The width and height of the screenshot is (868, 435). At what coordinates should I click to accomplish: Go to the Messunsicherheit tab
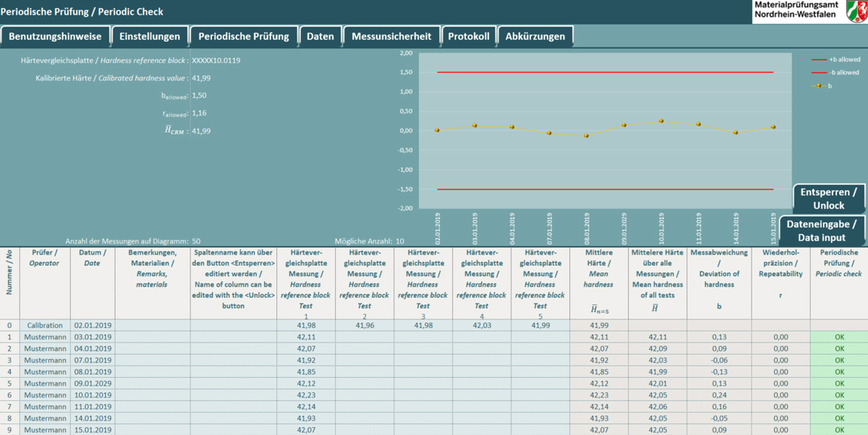coord(391,36)
